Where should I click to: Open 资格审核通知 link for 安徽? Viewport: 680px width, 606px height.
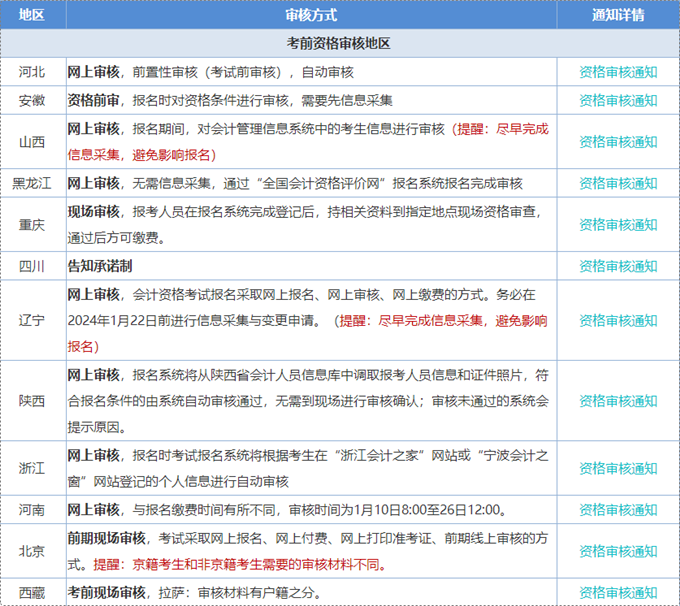(x=618, y=101)
